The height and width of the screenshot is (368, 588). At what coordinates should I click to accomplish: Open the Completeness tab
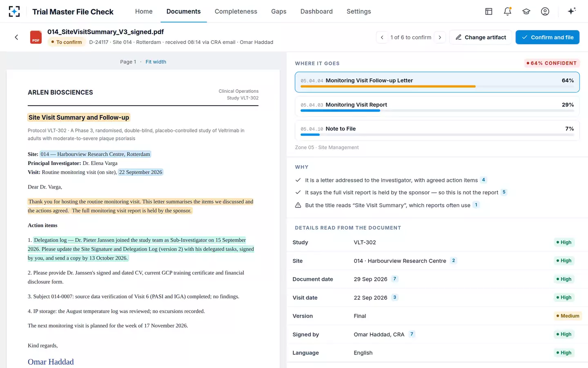236,11
